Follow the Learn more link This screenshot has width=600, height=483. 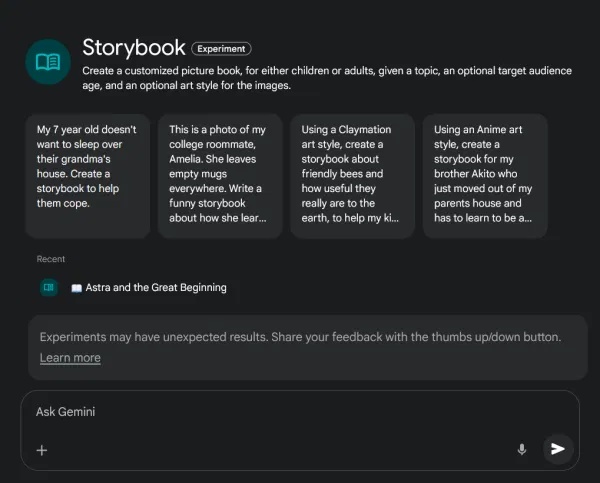[70, 357]
